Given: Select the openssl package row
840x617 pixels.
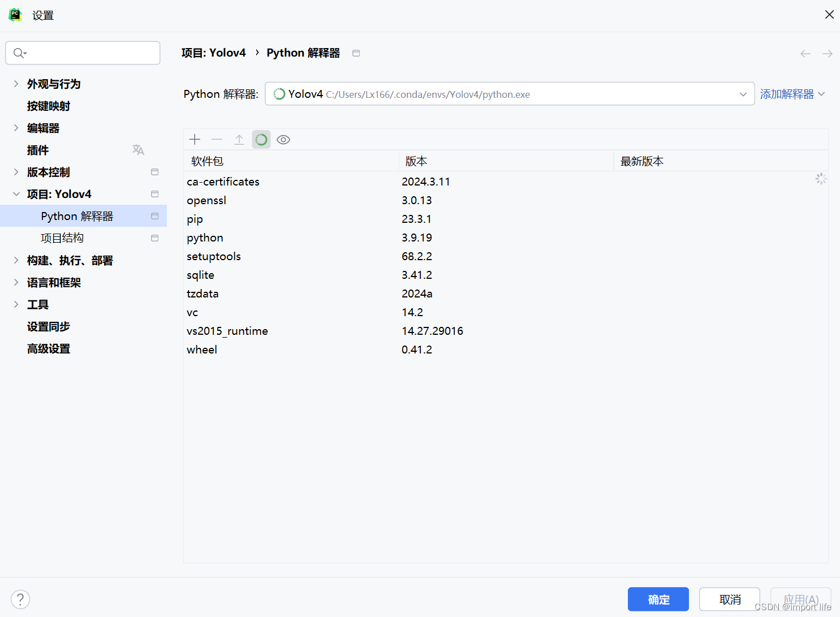Looking at the screenshot, I should click(506, 200).
